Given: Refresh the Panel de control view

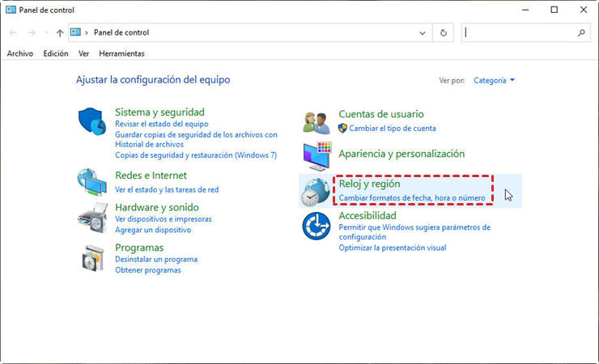Looking at the screenshot, I should coord(443,33).
